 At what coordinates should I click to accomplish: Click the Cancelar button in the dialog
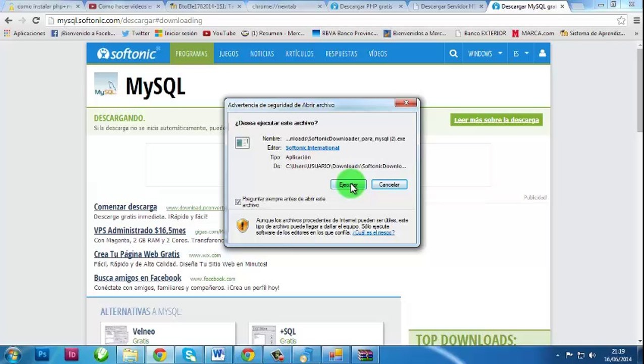[389, 185]
